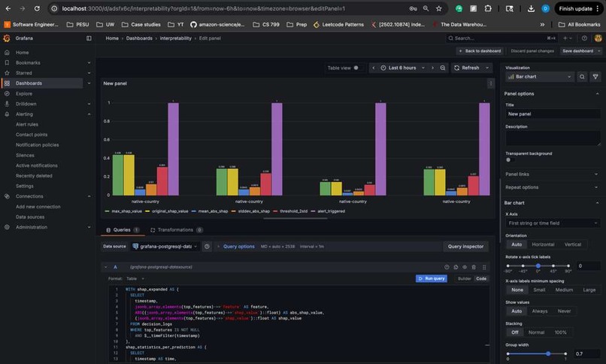
Task: Collapse query A row chevron
Action: (105, 267)
